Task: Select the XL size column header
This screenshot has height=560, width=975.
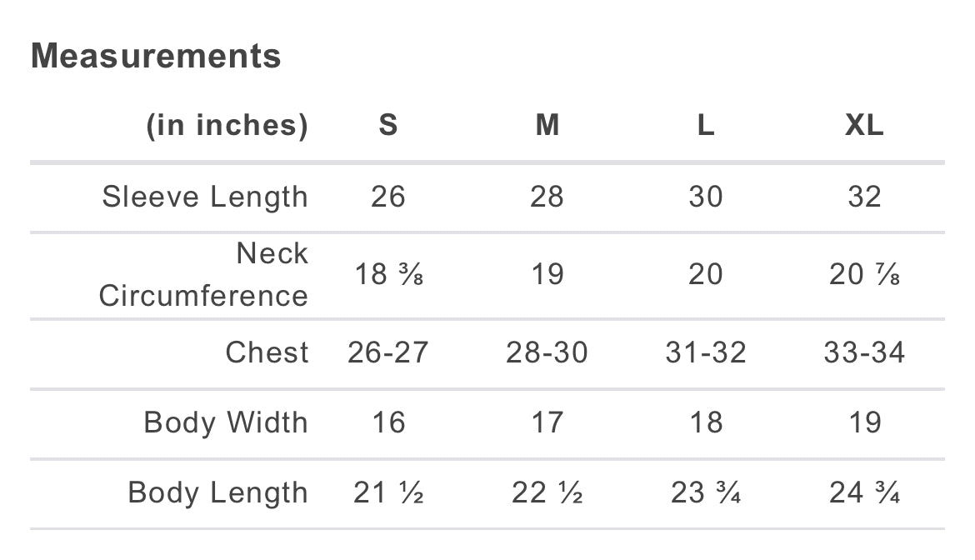Action: click(864, 125)
